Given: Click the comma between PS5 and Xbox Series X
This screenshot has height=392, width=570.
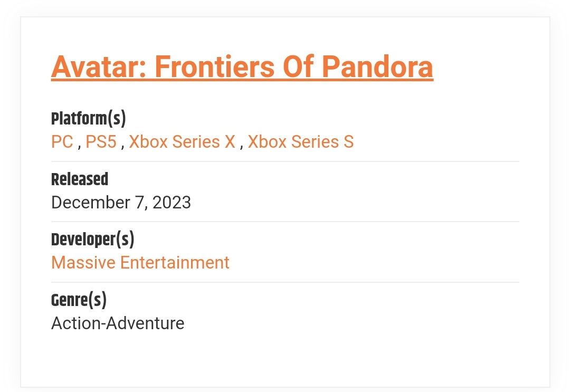Looking at the screenshot, I should (122, 146).
